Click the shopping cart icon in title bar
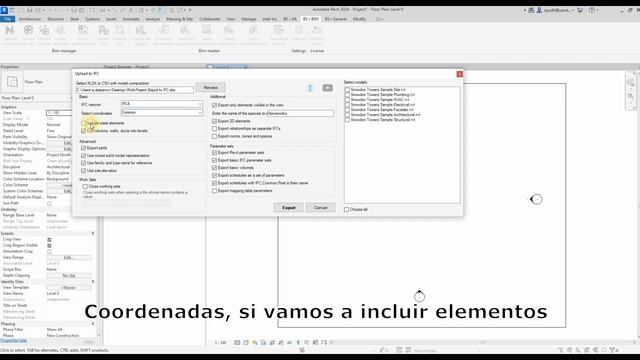 click(x=580, y=10)
